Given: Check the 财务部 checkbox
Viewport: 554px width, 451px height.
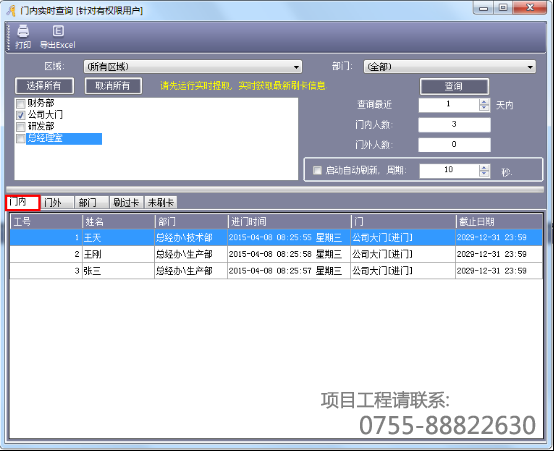Looking at the screenshot, I should (21, 104).
